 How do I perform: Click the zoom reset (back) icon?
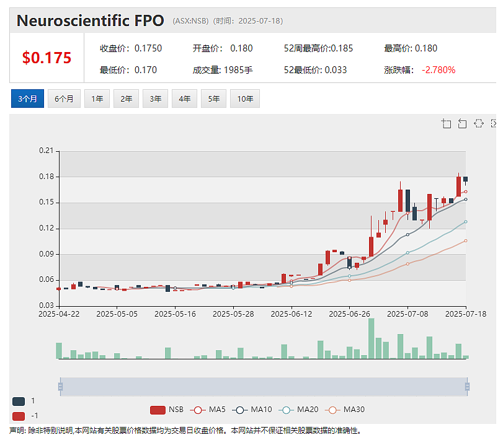[x=462, y=123]
